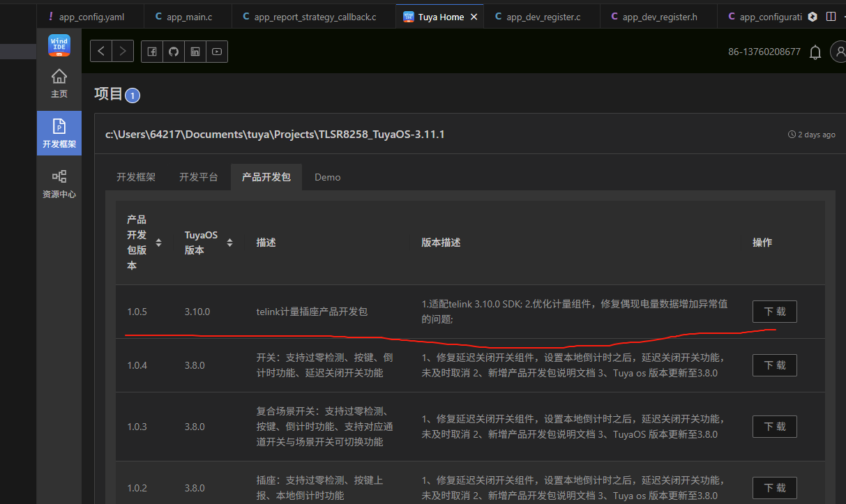This screenshot has height=504, width=846.
Task: Download version 1.0.5 package (下载)
Action: 775,312
